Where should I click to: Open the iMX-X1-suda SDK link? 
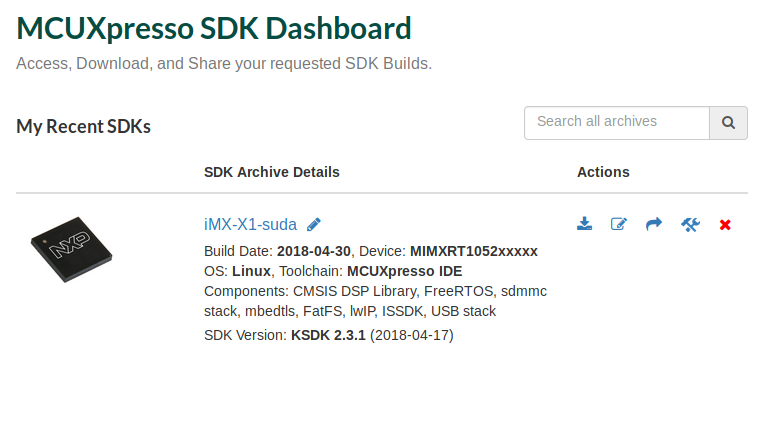pos(250,224)
